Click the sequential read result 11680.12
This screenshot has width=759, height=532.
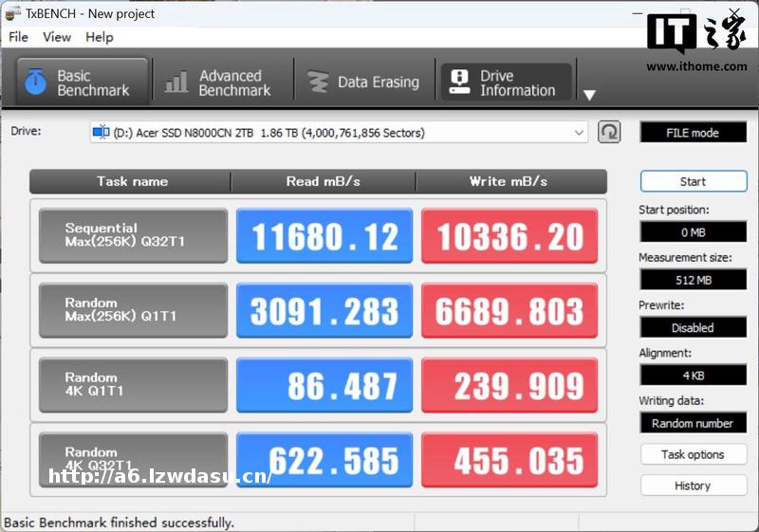pyautogui.click(x=324, y=235)
